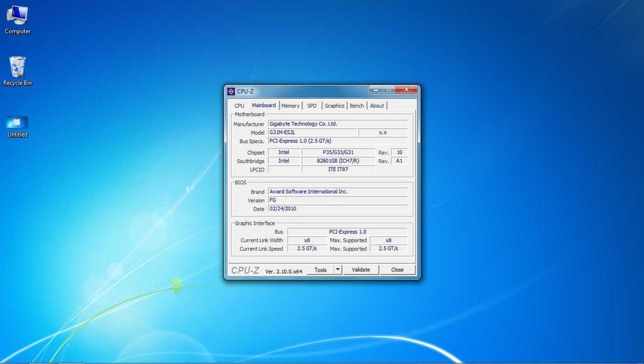Click the CPU-Z window title text

click(x=245, y=91)
